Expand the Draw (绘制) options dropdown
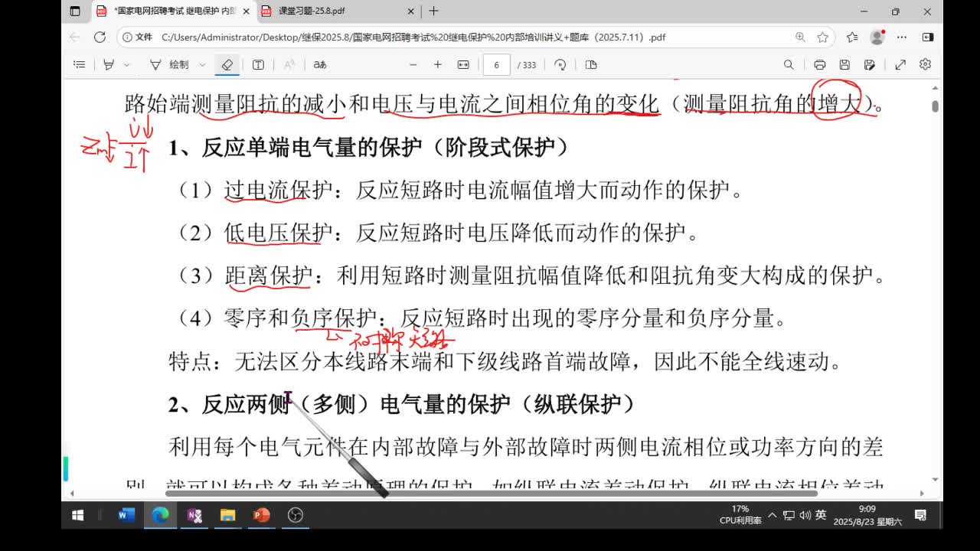 pyautogui.click(x=202, y=65)
